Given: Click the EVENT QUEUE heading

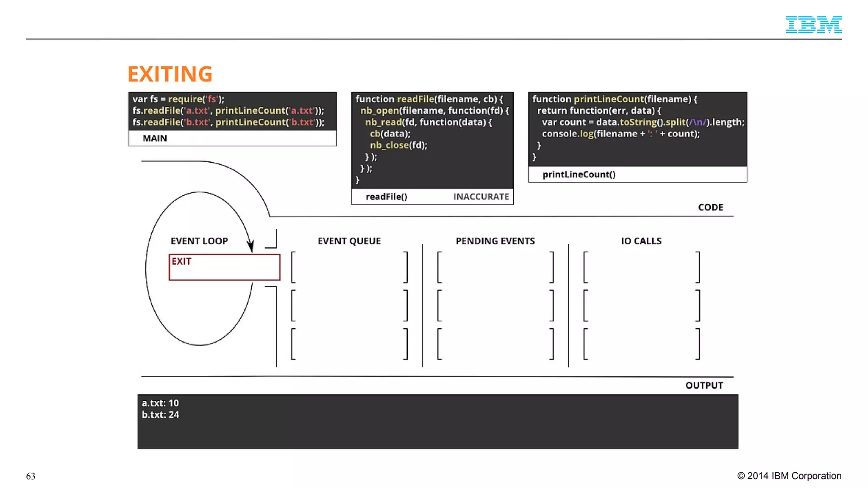Looking at the screenshot, I should (x=349, y=241).
